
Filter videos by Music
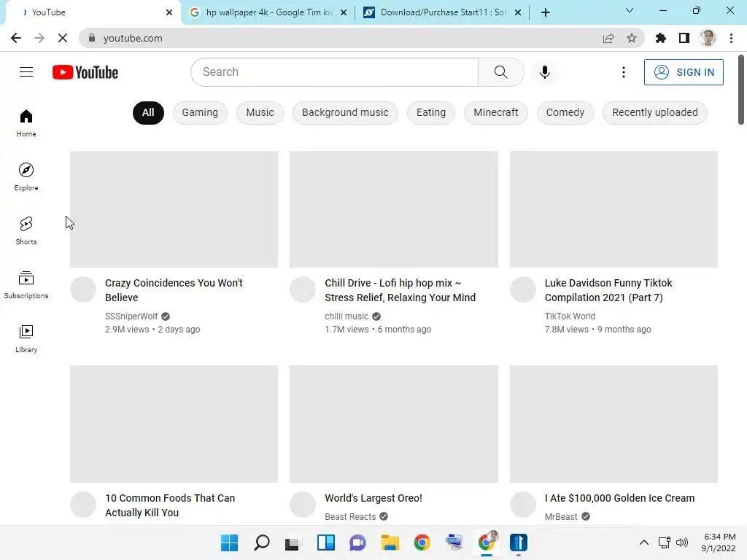tap(260, 113)
